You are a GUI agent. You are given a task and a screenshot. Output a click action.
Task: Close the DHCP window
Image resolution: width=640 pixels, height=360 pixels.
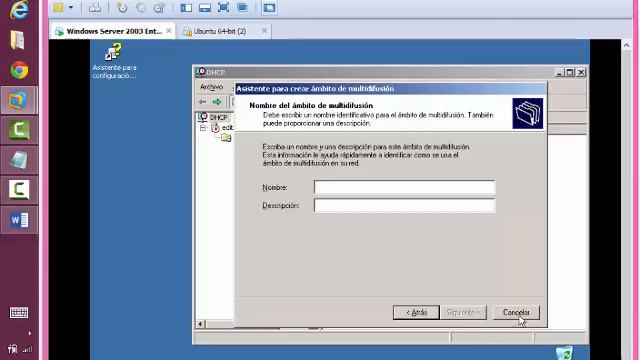tap(581, 73)
